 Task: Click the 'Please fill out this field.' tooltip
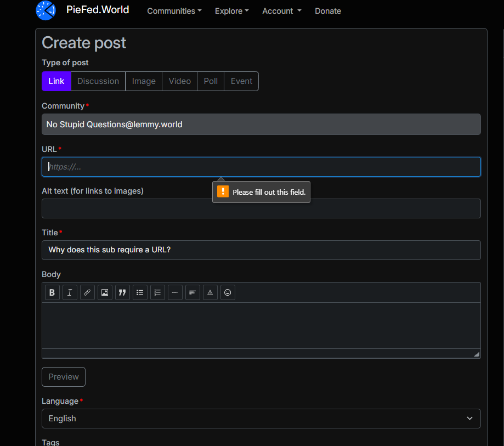pyautogui.click(x=261, y=192)
